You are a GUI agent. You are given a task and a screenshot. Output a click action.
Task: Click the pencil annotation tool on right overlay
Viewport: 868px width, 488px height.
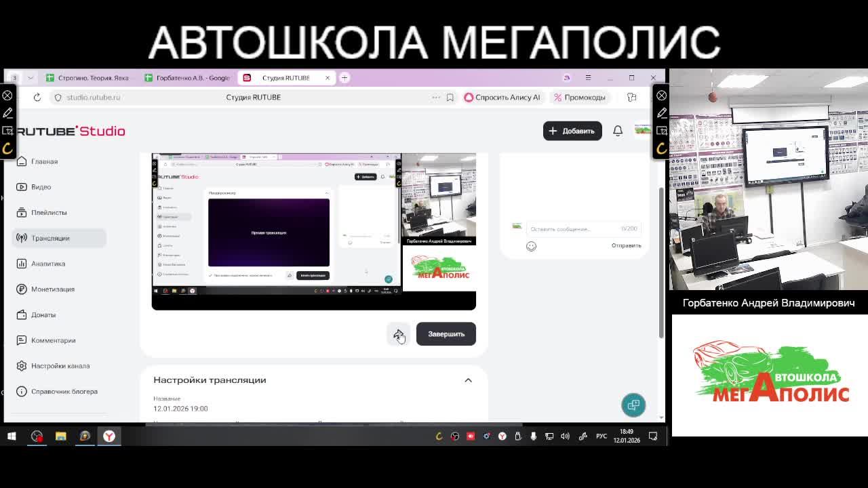[662, 113]
